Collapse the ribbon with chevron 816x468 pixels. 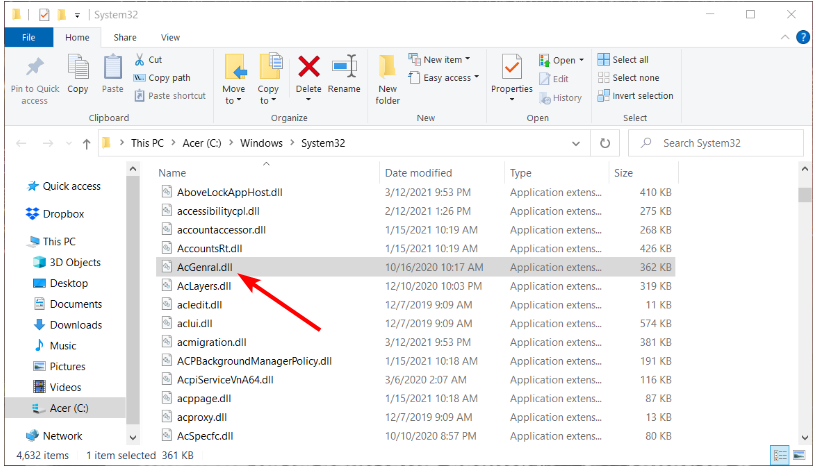[785, 37]
